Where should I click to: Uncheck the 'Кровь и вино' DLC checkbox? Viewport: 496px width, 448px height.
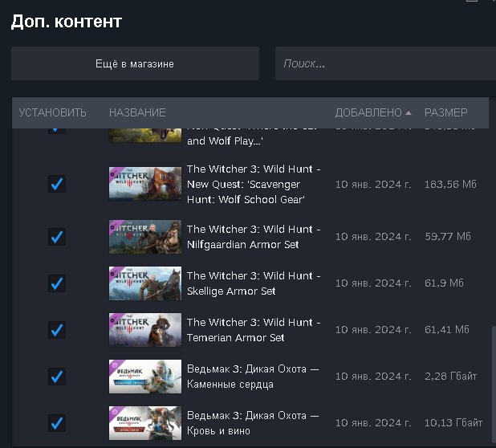tap(57, 423)
